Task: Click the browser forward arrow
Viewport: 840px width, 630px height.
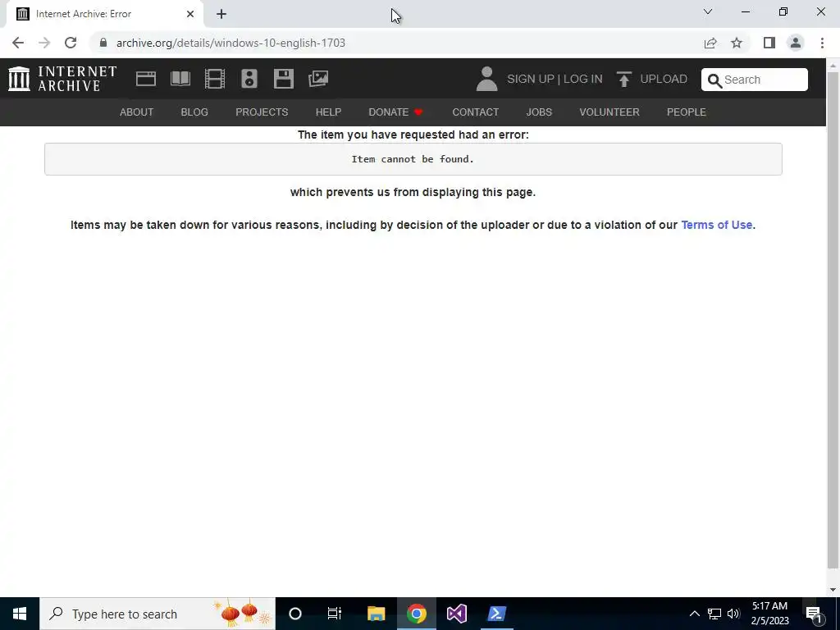Action: click(x=44, y=43)
